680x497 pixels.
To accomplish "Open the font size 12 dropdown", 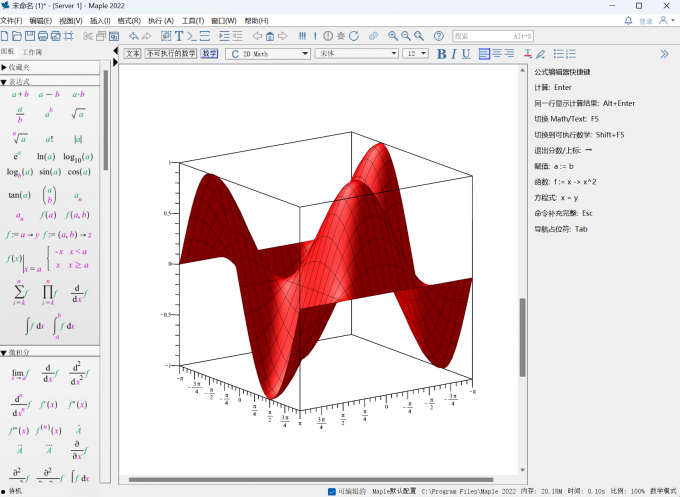I will [414, 54].
